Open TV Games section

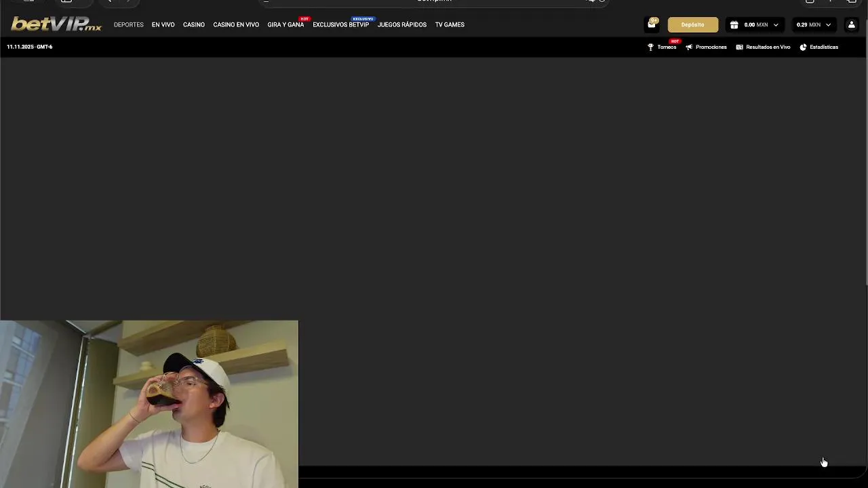(450, 25)
